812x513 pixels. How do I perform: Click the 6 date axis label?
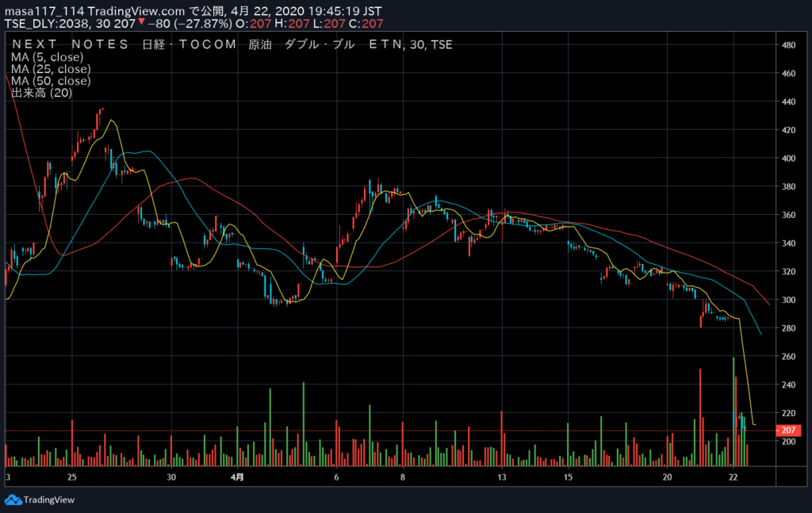point(336,477)
